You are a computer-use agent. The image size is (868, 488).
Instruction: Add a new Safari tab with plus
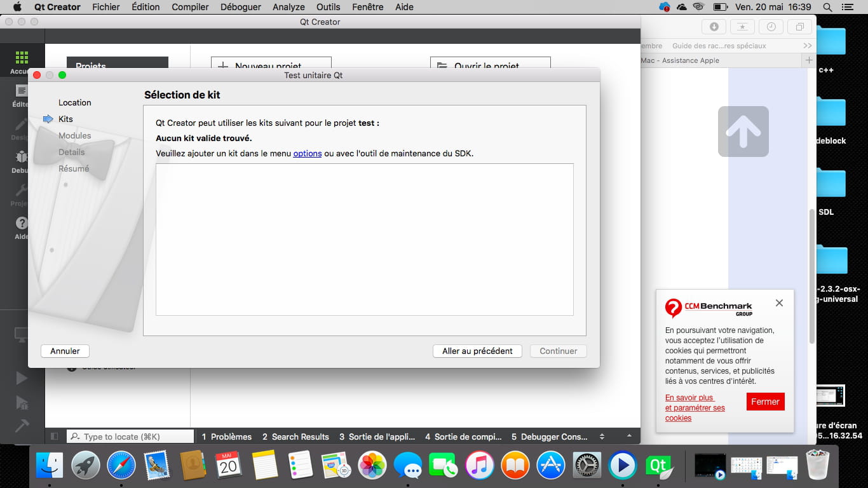point(809,60)
